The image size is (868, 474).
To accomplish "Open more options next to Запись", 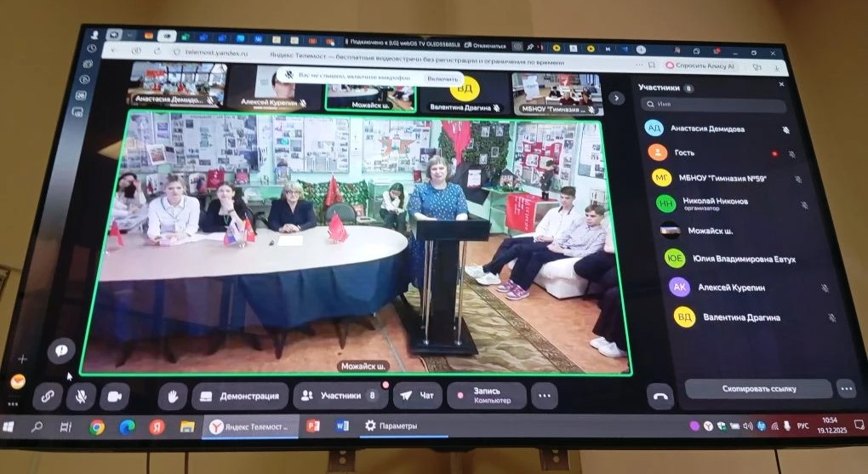I will (544, 396).
